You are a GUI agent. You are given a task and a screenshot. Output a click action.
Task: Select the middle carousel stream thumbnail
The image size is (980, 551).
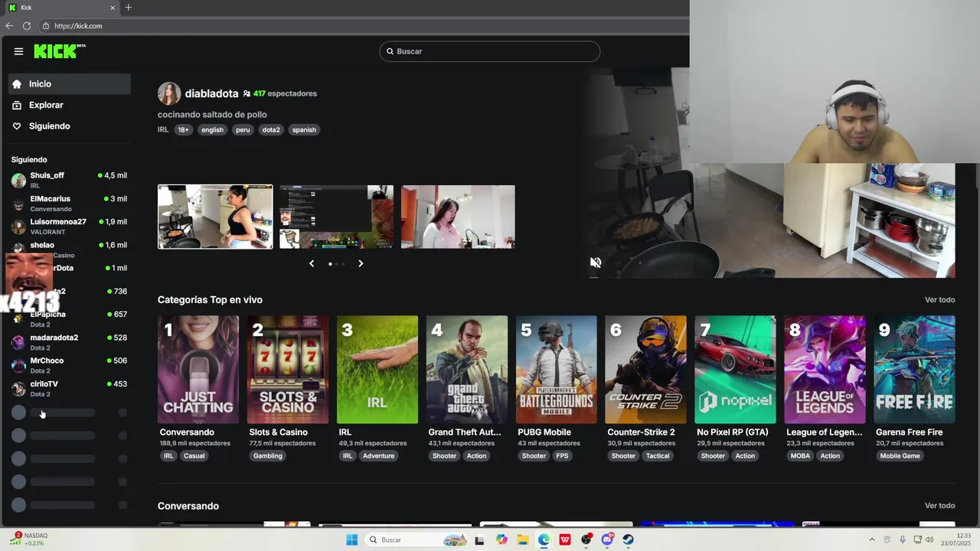point(336,217)
